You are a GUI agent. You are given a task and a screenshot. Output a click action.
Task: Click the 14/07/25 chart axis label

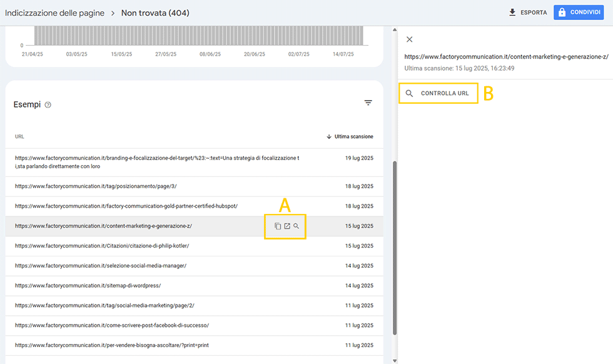pyautogui.click(x=343, y=54)
